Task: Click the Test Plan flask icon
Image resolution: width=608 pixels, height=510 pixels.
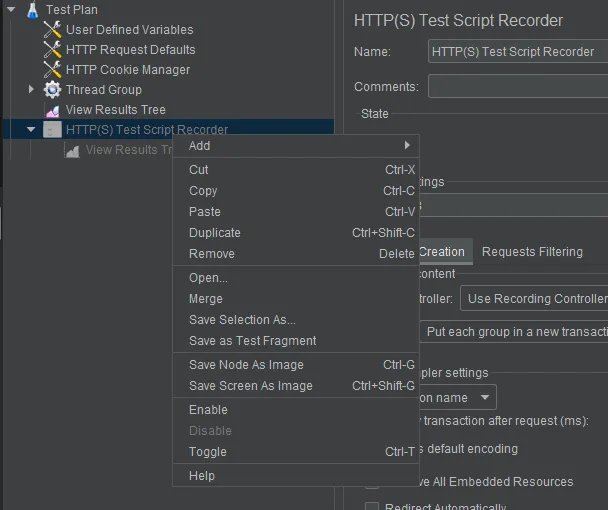Action: [x=33, y=10]
